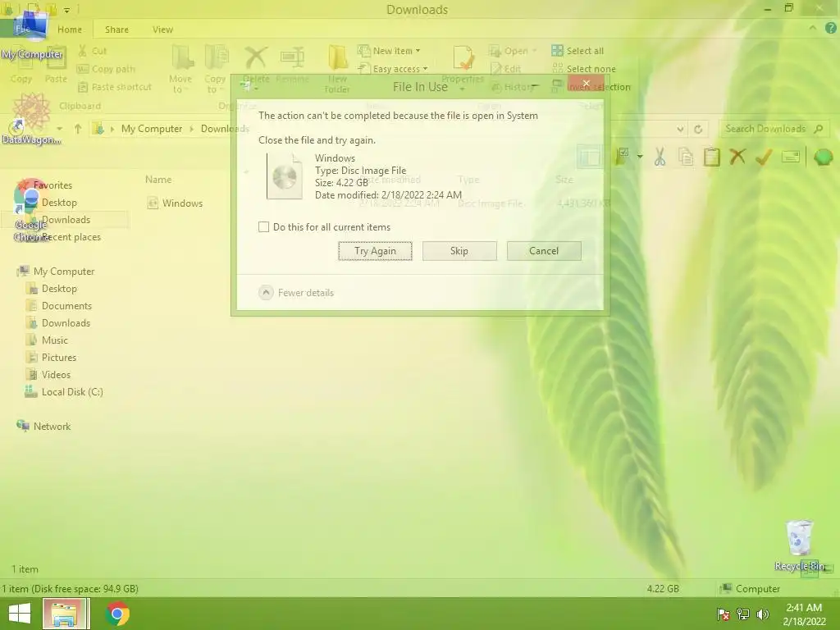The image size is (840, 630).
Task: Click the Recycle Bin desktop icon
Action: pos(799,544)
